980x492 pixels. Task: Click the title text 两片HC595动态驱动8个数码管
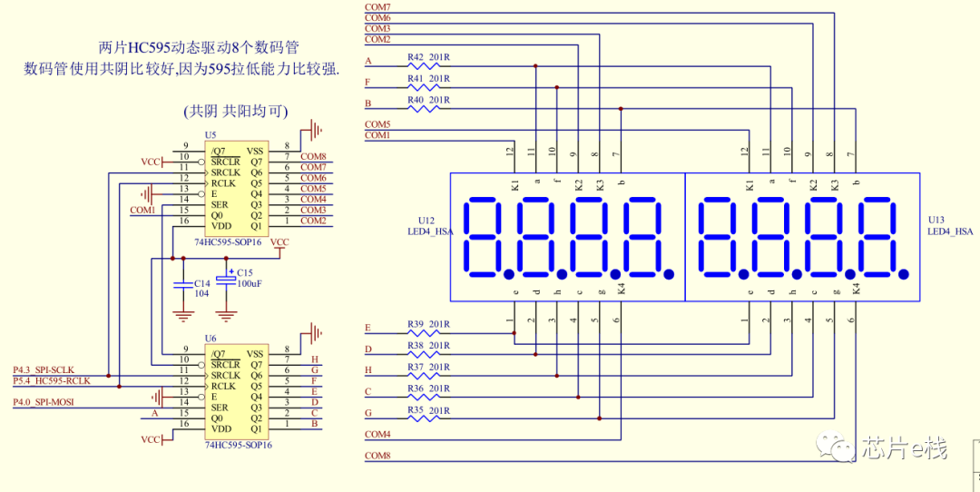(x=201, y=47)
